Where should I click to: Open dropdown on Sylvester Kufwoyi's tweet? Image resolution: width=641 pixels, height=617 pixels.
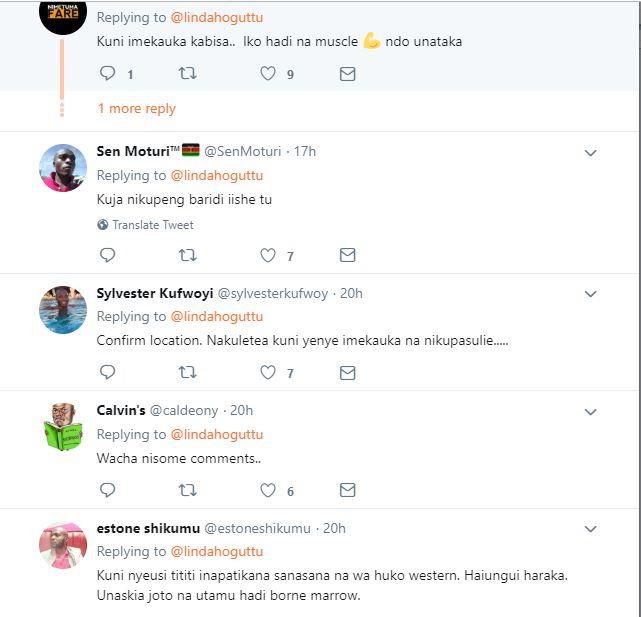tap(590, 294)
